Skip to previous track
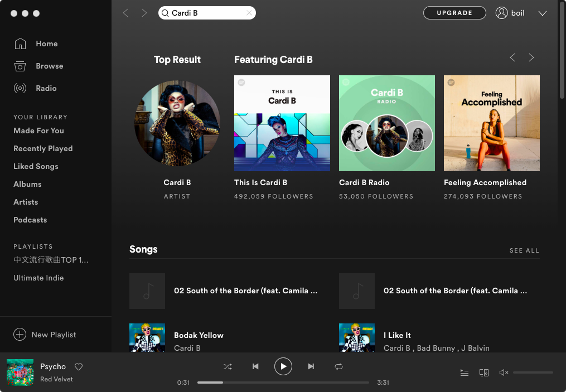Screen dimensions: 566x392 255,367
